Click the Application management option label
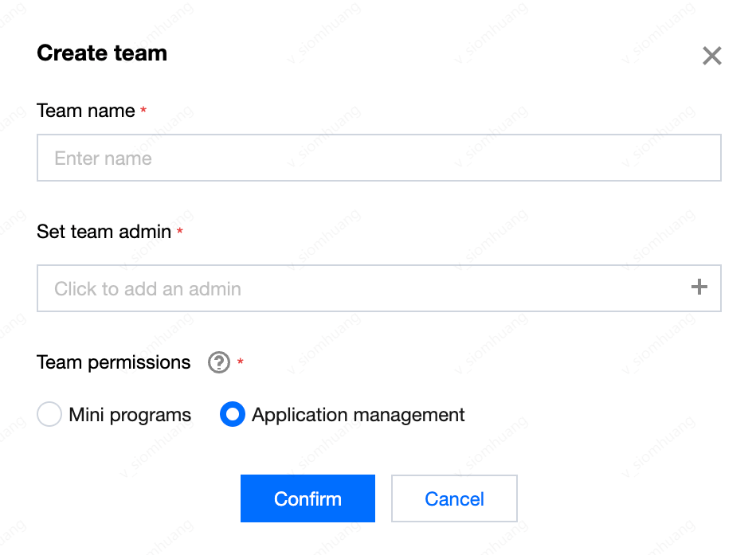756x555 pixels. point(358,415)
